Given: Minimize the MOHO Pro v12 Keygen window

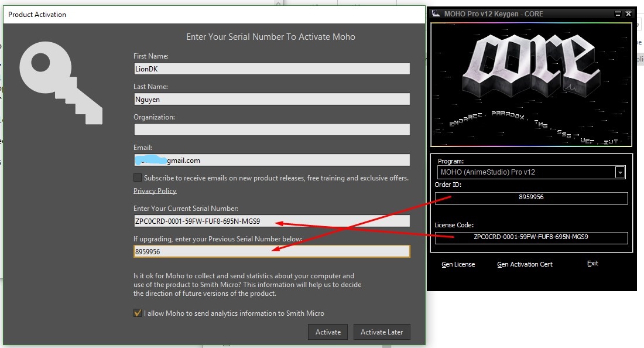Looking at the screenshot, I should [618, 13].
